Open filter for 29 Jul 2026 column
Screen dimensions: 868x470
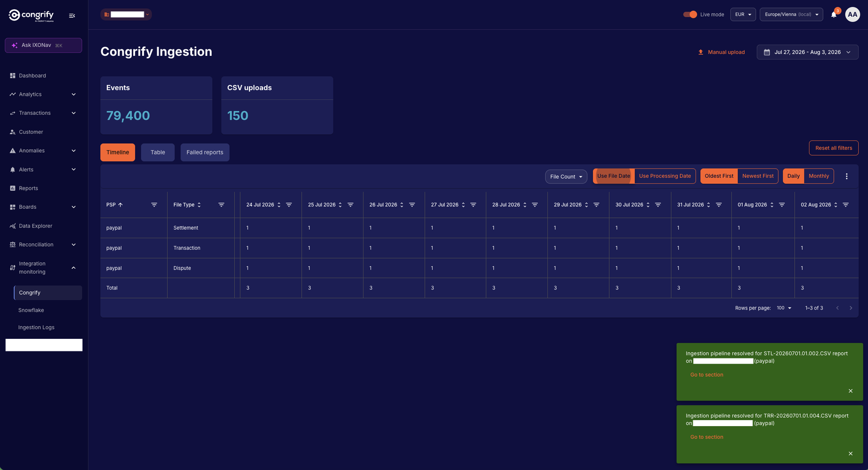(x=597, y=205)
